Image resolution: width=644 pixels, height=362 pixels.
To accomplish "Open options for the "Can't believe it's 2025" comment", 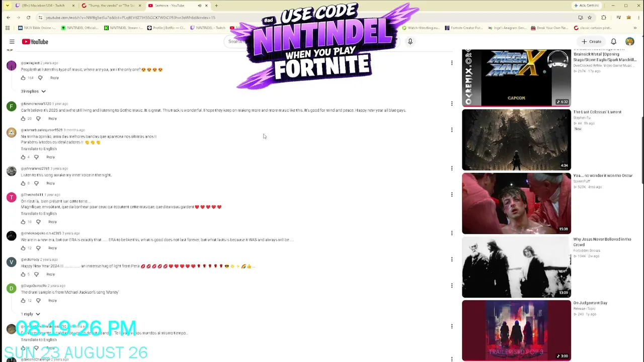I will click(x=452, y=104).
